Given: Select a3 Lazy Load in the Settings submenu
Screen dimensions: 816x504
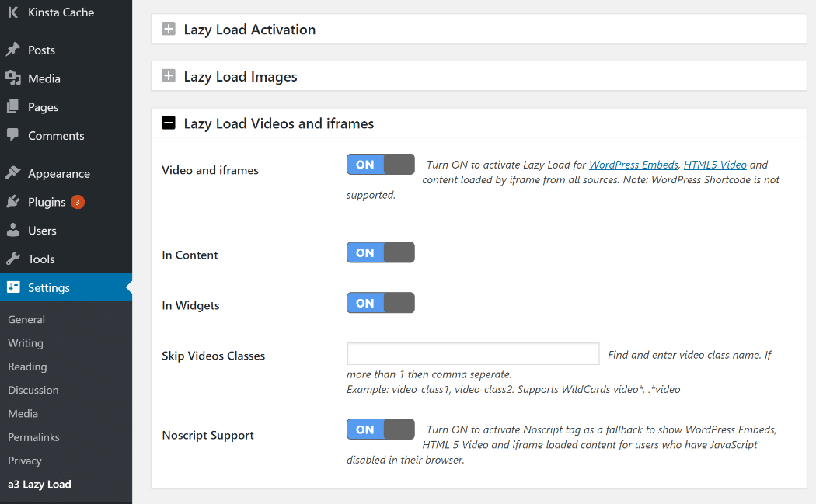Looking at the screenshot, I should coord(39,483).
